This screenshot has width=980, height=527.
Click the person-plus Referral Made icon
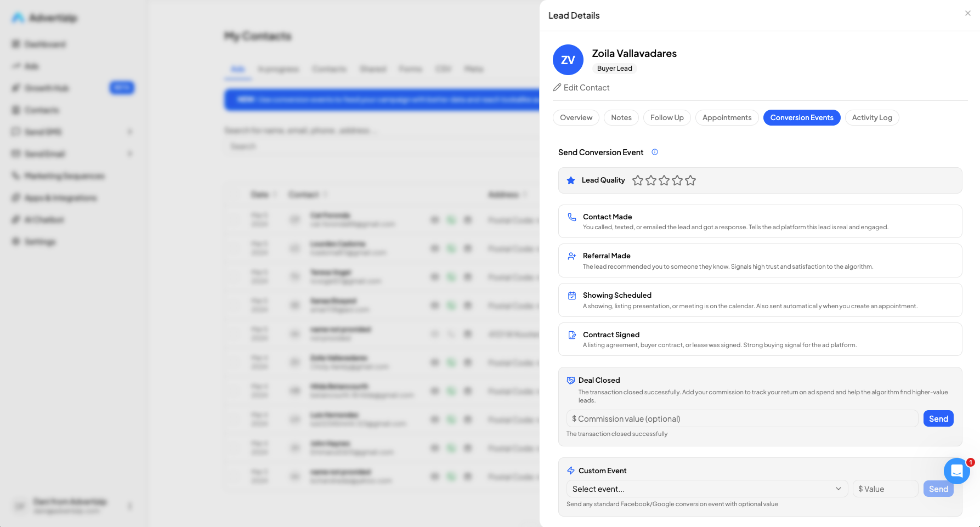click(x=572, y=256)
